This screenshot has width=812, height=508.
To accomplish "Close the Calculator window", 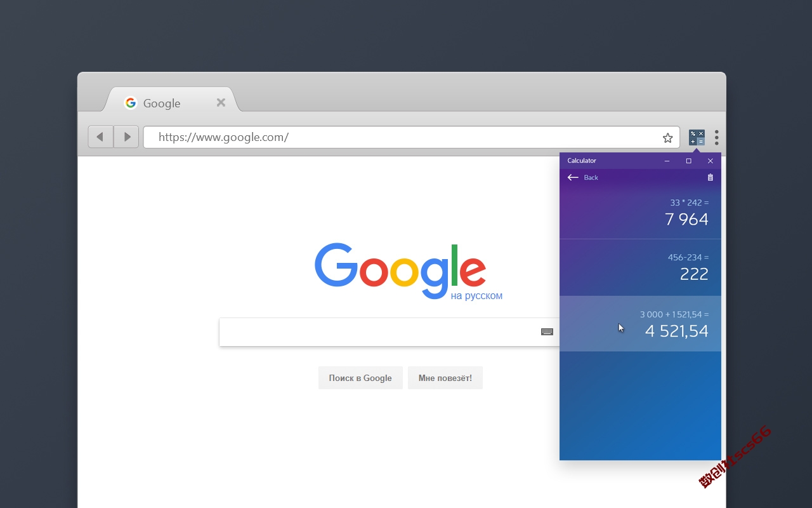I will 710,161.
